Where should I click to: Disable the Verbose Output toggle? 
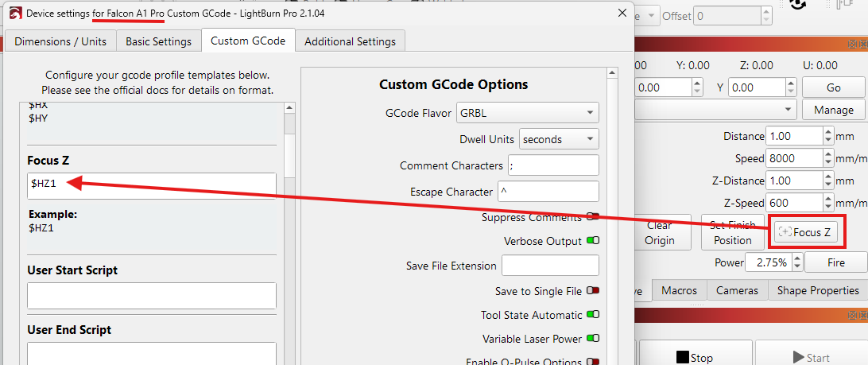(x=593, y=241)
